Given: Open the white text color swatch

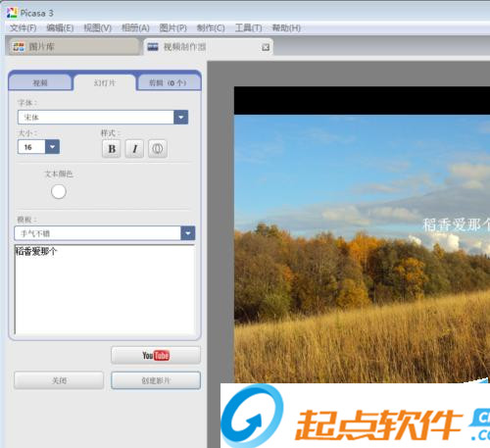Looking at the screenshot, I should coord(59,191).
